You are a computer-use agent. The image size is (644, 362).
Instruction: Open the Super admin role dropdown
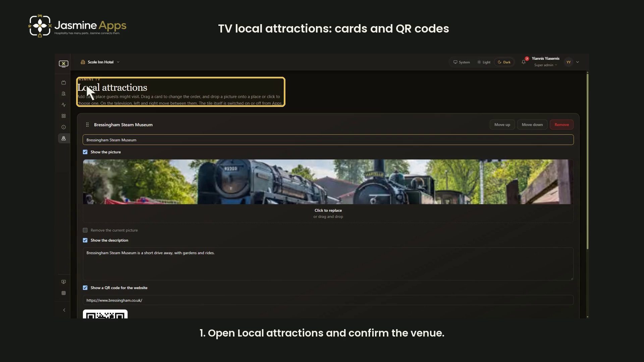tap(545, 65)
